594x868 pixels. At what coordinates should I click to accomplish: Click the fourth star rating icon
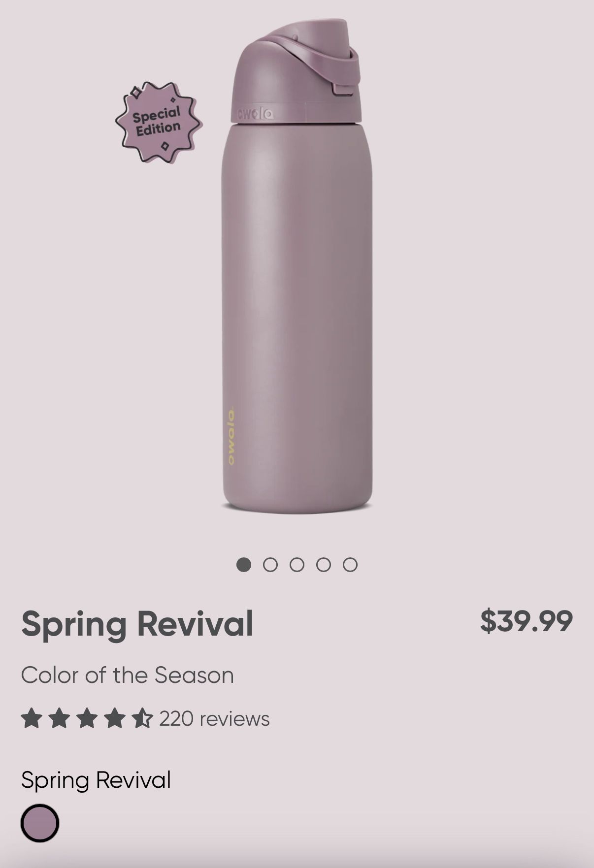115,718
